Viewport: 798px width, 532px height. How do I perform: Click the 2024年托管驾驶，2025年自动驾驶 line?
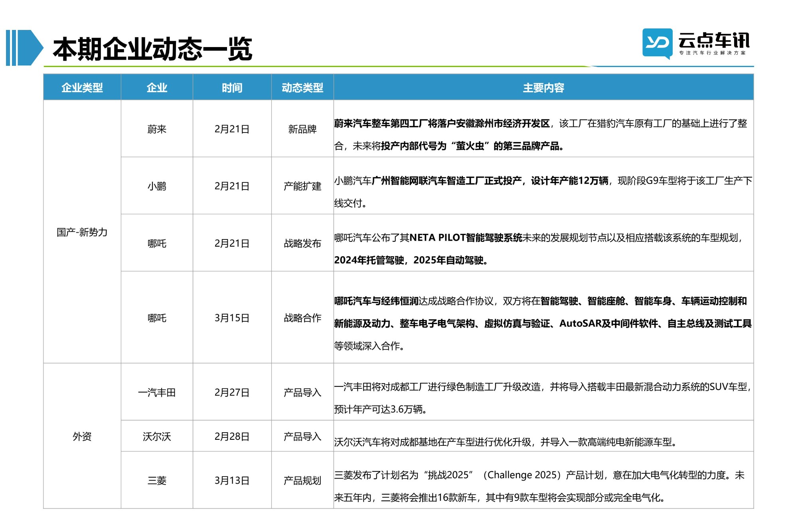(x=411, y=260)
